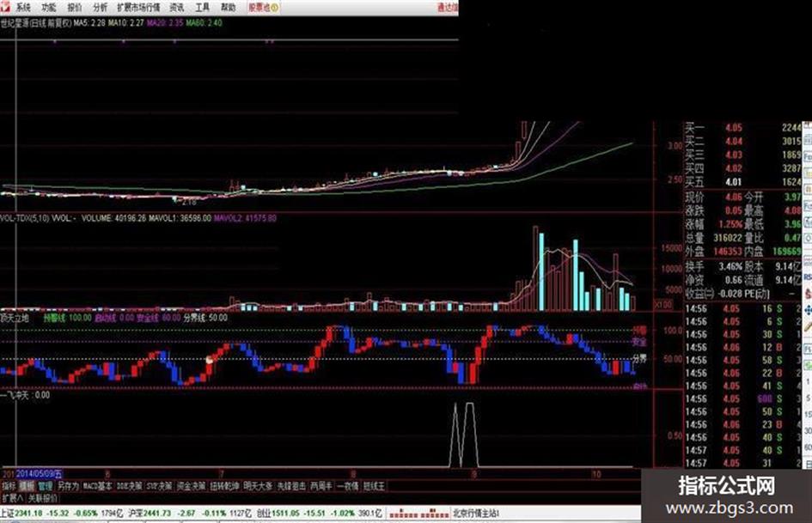Image resolution: width=812 pixels, height=523 pixels.
Task: Click the 管理 tab
Action: [45, 486]
